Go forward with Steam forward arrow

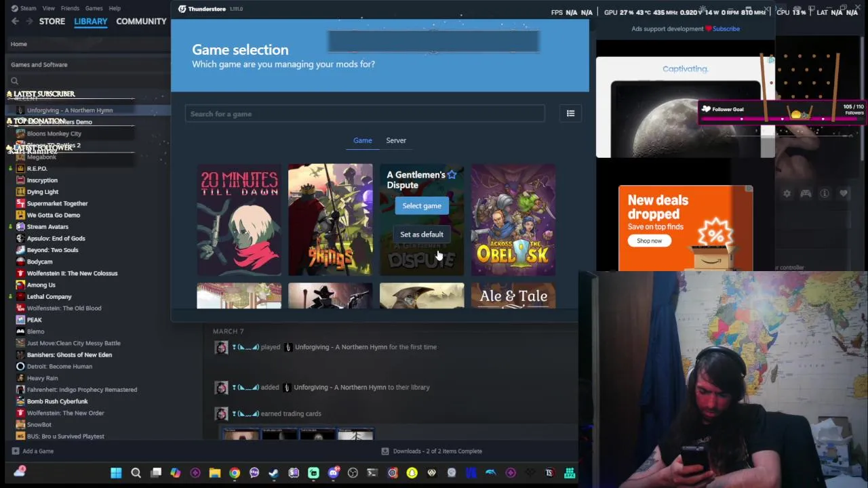click(x=29, y=21)
